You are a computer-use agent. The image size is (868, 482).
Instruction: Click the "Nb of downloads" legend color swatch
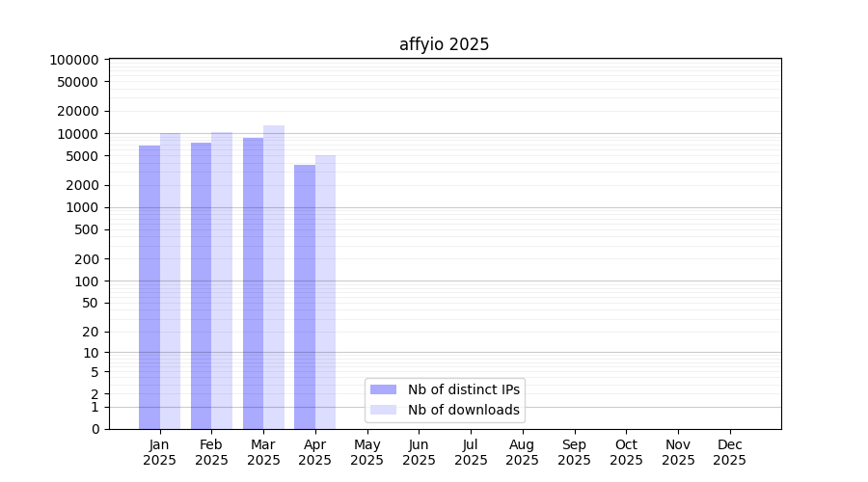383,410
